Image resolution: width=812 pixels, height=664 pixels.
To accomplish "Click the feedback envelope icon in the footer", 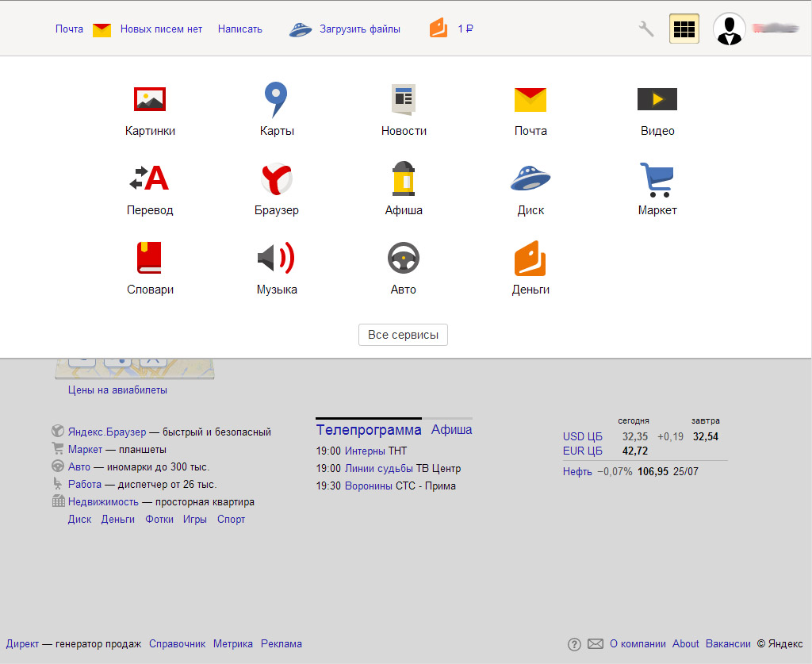I will click(596, 644).
